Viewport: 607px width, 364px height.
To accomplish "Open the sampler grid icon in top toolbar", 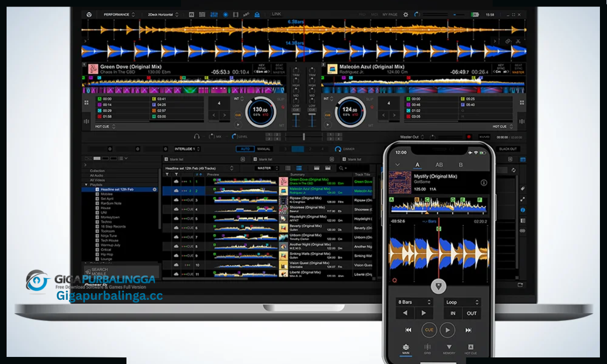I will point(203,15).
